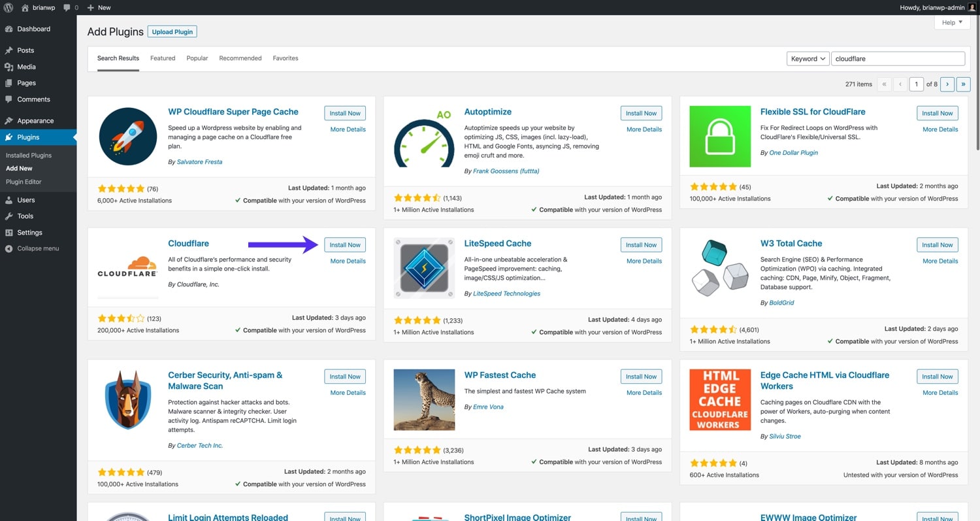Open the Comments section
The height and width of the screenshot is (521, 980).
33,99
